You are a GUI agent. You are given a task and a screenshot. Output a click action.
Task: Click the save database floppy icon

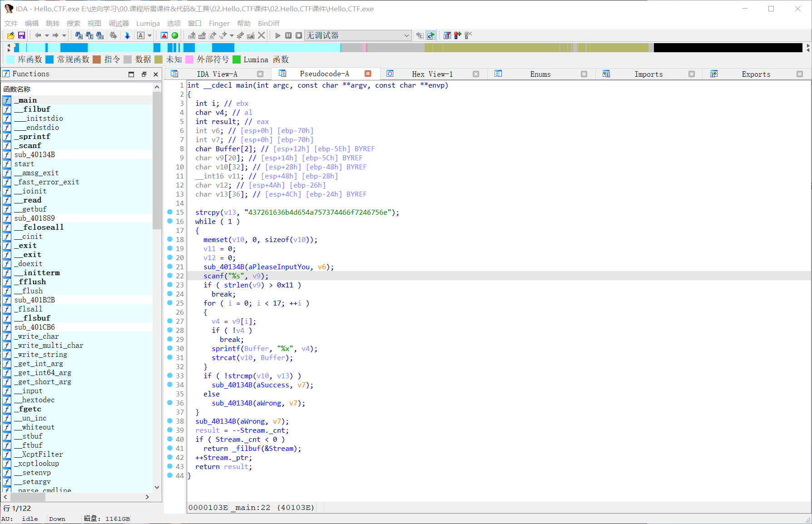21,35
